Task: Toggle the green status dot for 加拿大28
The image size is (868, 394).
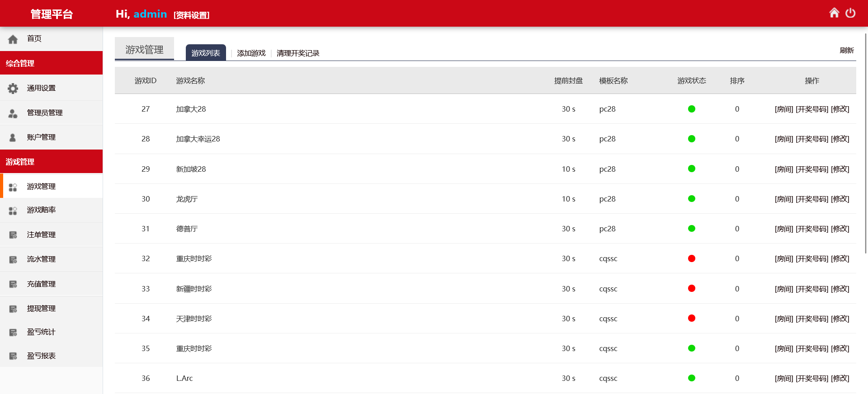Action: pos(691,109)
